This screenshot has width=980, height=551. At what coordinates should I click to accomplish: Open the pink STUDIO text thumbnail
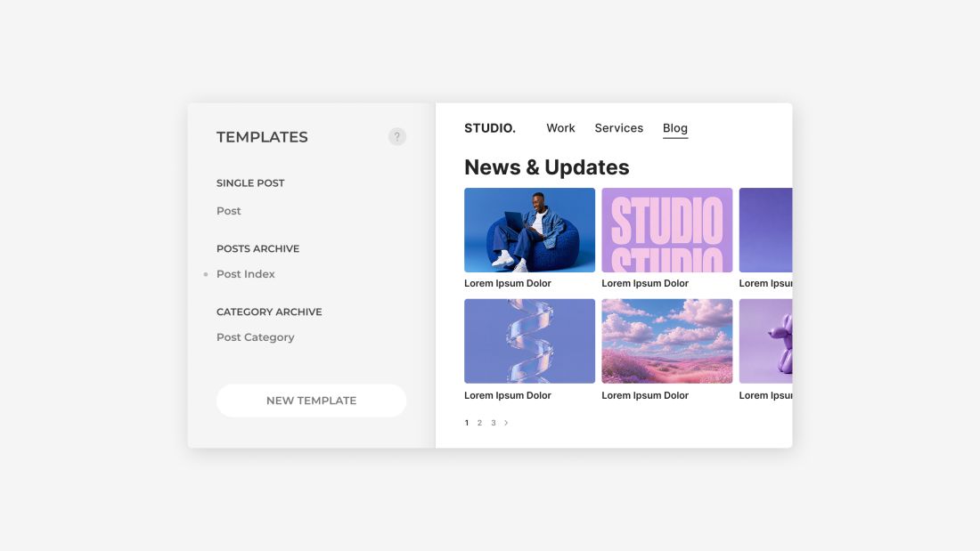pyautogui.click(x=667, y=230)
